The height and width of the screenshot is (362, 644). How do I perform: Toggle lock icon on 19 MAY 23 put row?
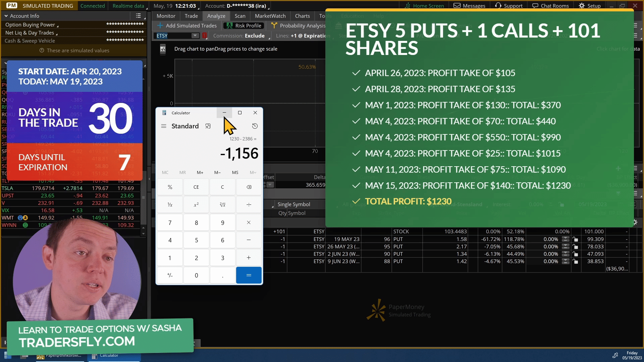click(x=575, y=239)
